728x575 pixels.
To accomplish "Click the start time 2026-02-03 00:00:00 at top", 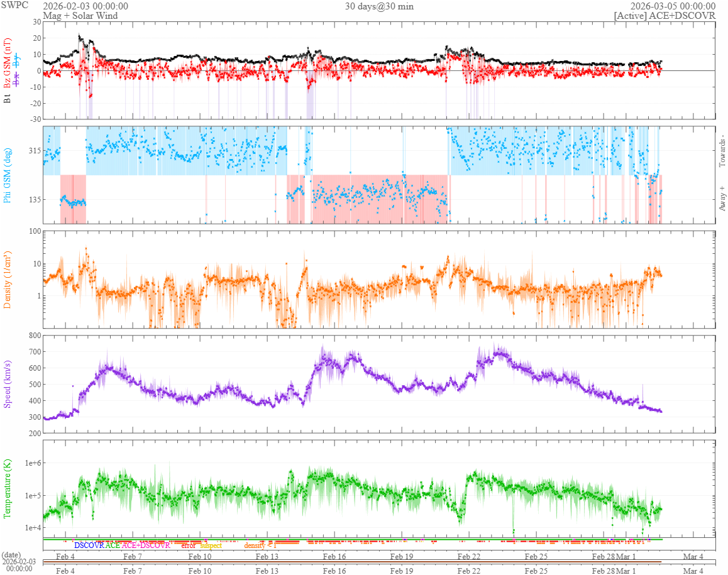I will click(x=85, y=6).
